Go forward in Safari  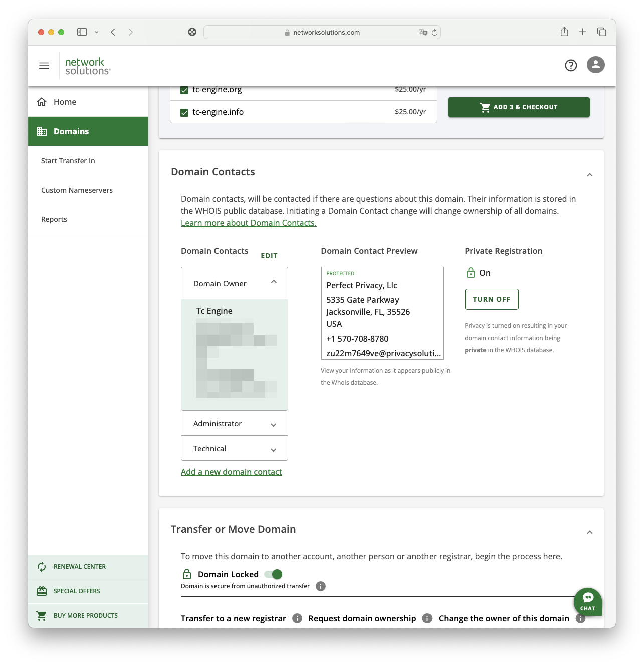point(131,32)
